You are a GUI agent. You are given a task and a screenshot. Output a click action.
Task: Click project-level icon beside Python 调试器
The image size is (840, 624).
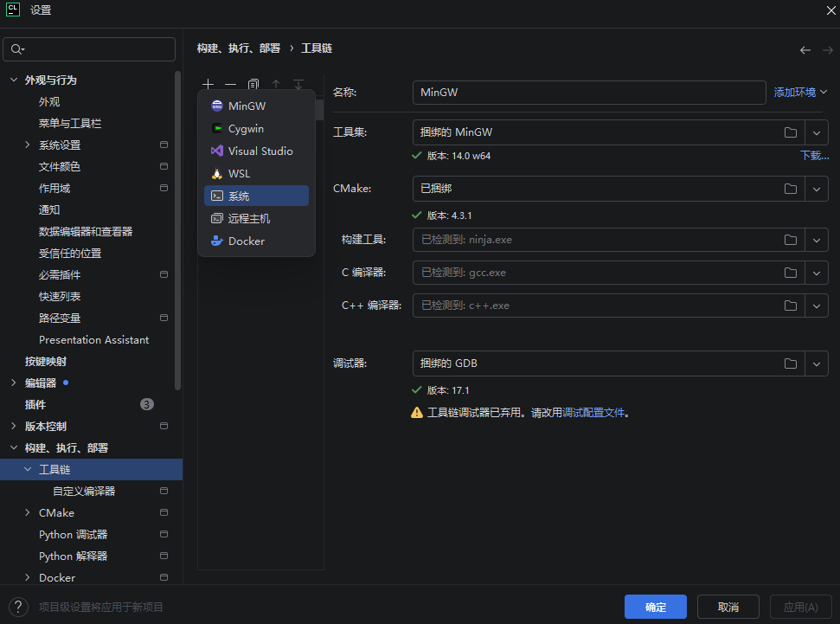tap(164, 535)
